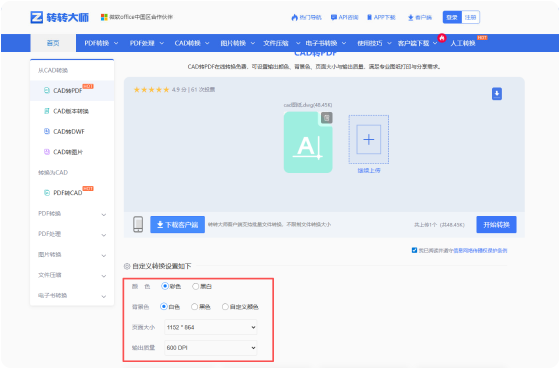Click the plus icon to continue uploading

pyautogui.click(x=369, y=139)
